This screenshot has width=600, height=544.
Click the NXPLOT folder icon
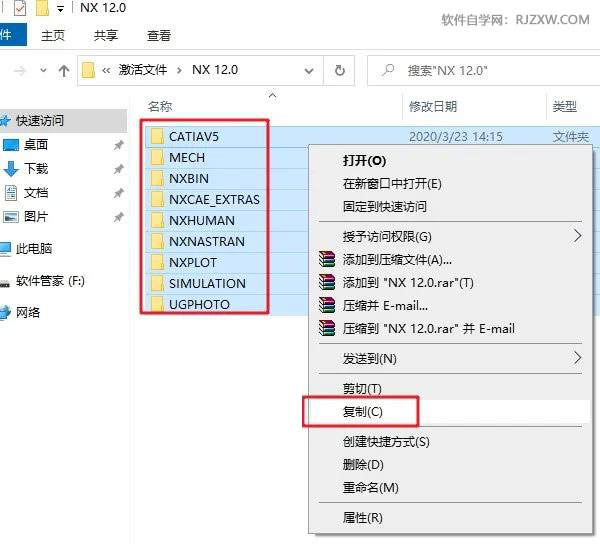(157, 262)
